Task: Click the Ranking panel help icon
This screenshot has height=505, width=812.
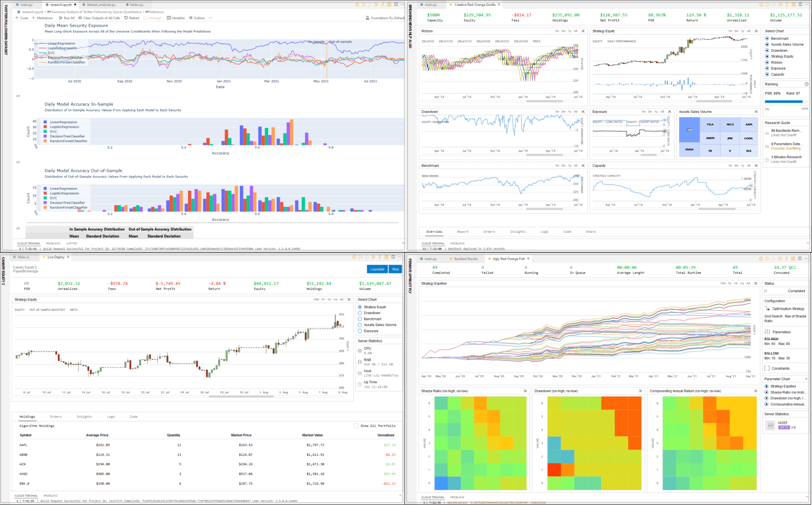Action: (806, 84)
